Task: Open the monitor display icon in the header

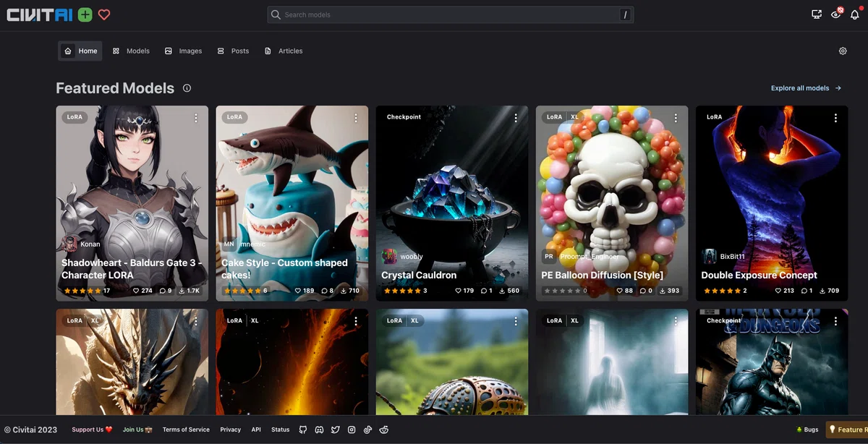Action: [817, 14]
